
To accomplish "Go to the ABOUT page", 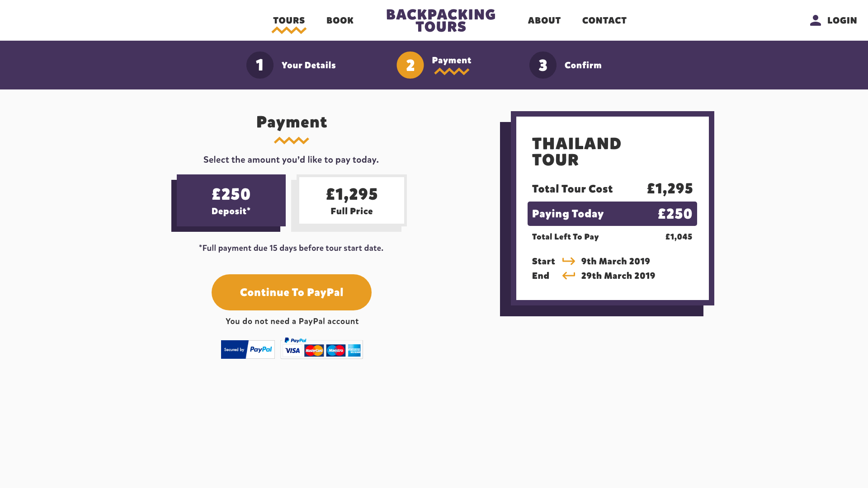I will coord(544,21).
